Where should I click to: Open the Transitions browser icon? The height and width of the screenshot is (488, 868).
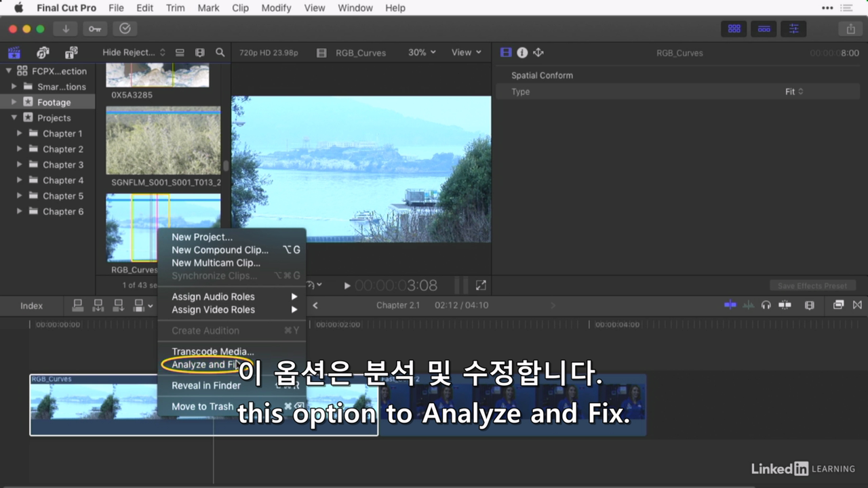tap(857, 305)
